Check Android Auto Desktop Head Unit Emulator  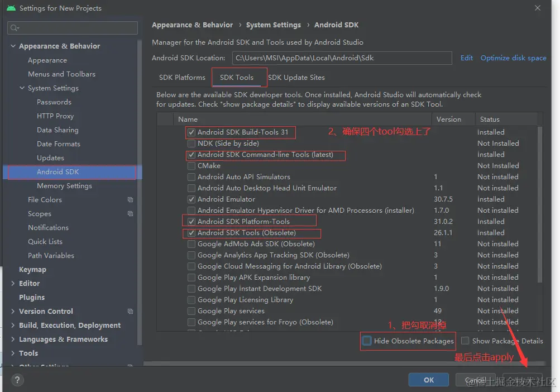coord(192,188)
